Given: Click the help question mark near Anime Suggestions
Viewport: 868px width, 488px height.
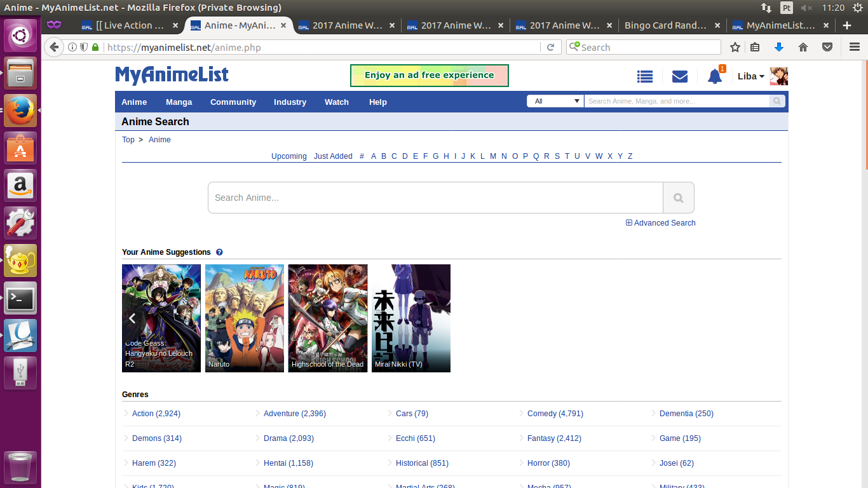Looking at the screenshot, I should 219,252.
